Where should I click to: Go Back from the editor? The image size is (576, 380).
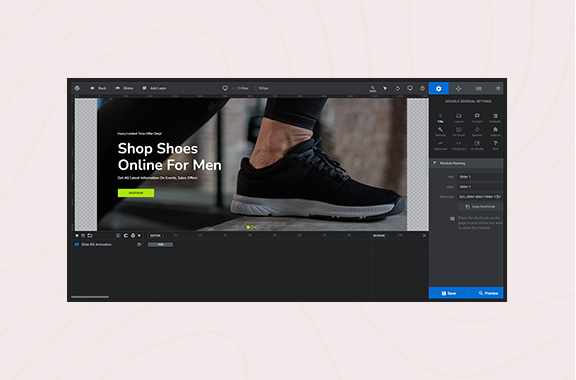click(x=98, y=88)
